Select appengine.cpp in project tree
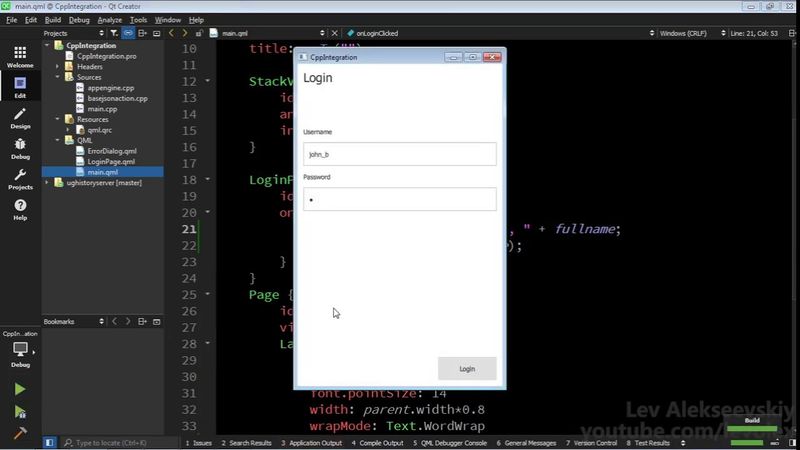 point(111,88)
